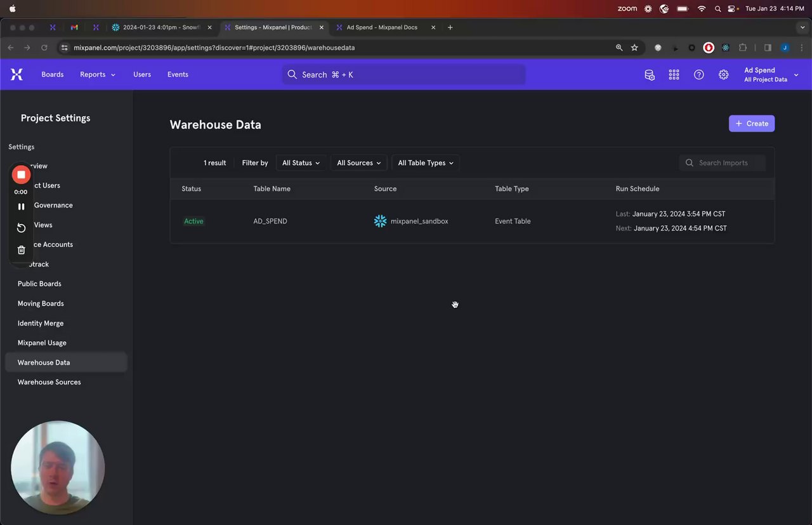The width and height of the screenshot is (812, 525).
Task: Click the presenter webcam bubble
Action: pos(58,468)
